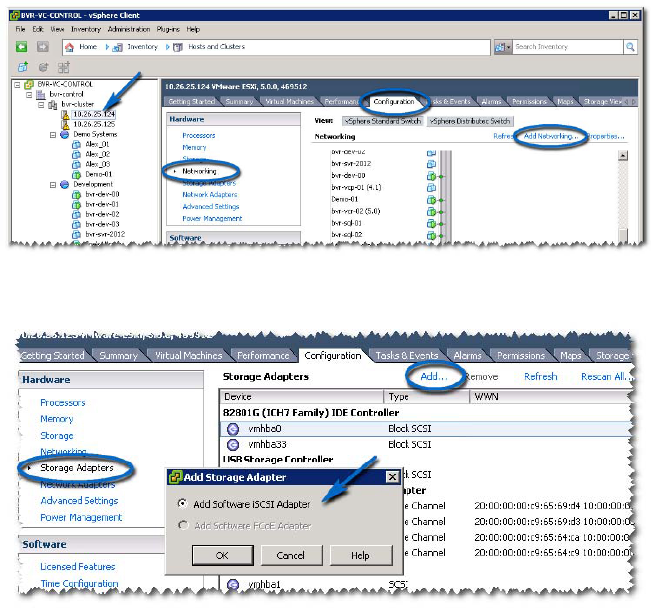Viewport: 651px width, 609px height.
Task: Collapse the BVR-VC-CONTROL tree root
Action: [x=17, y=85]
